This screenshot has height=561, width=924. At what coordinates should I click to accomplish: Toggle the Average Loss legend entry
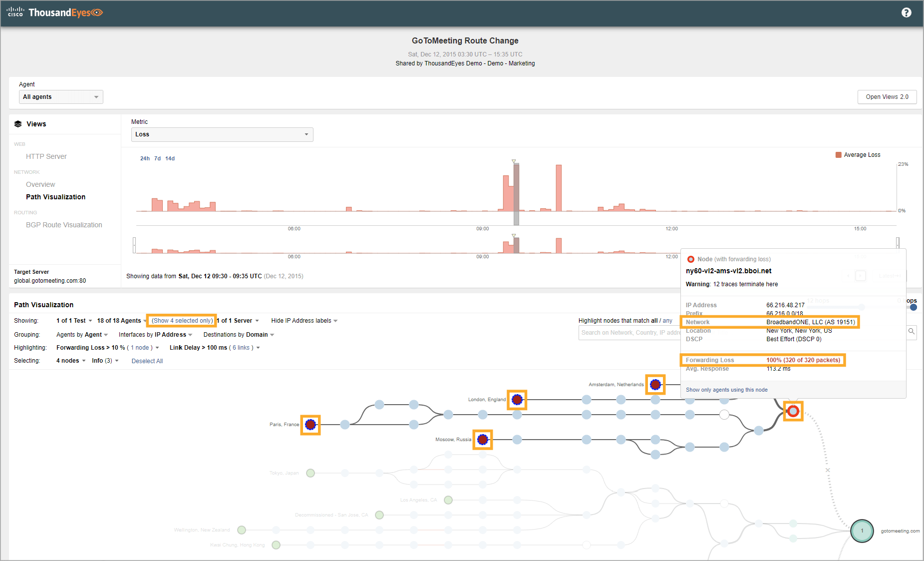click(858, 155)
